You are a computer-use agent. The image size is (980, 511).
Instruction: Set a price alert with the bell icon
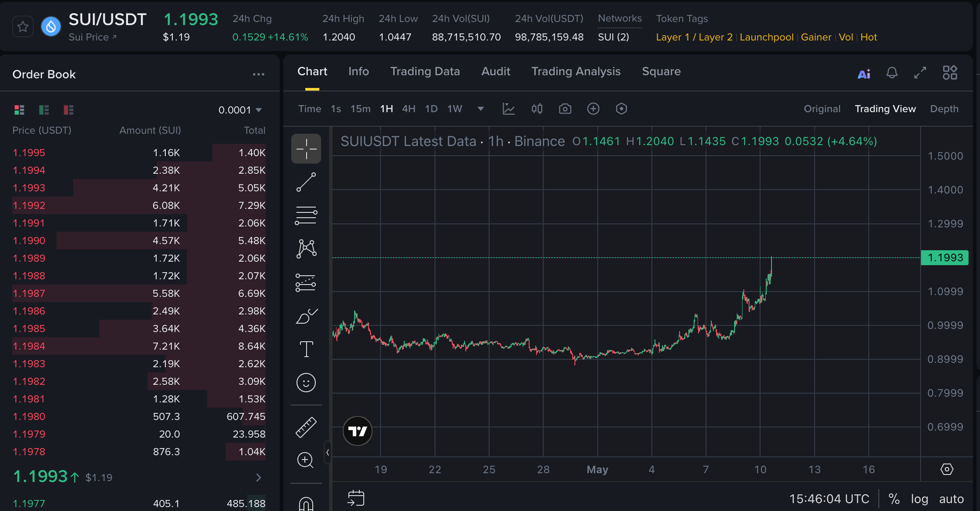point(892,73)
